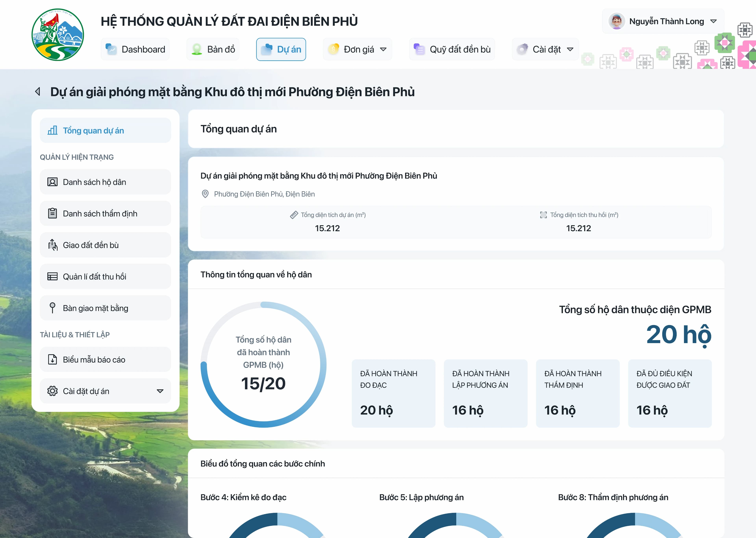Open the user account dropdown arrow
Image resolution: width=756 pixels, height=538 pixels.
pos(714,21)
